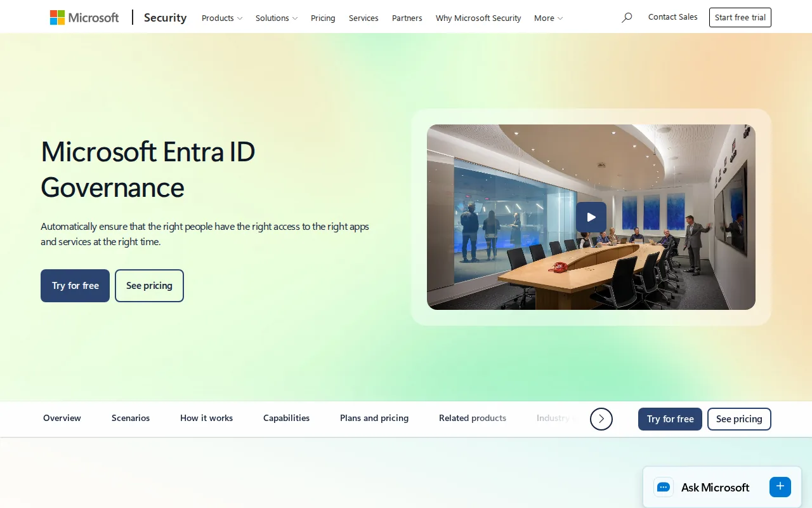
Task: Expand Ask Microsoft with plus button
Action: (x=780, y=486)
